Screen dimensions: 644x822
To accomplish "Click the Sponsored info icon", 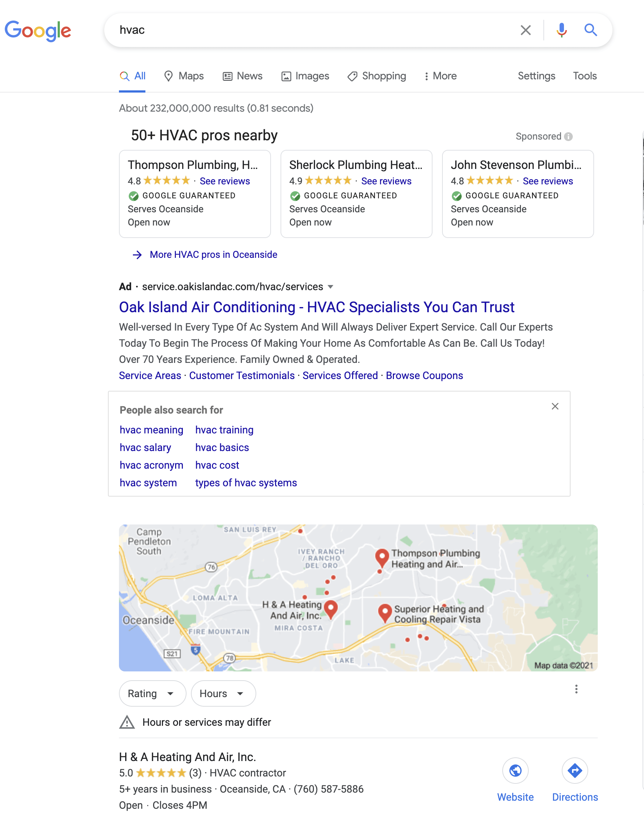I will (x=569, y=137).
